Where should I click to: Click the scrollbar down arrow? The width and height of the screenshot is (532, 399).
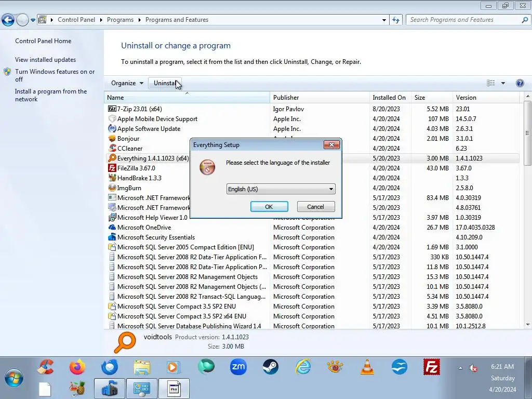coord(527,325)
